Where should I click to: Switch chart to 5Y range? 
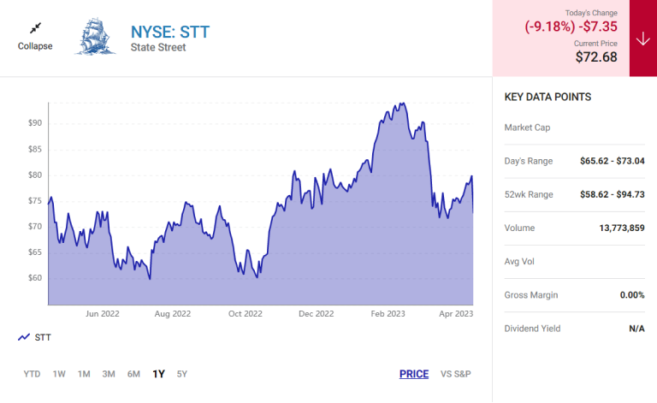click(181, 374)
